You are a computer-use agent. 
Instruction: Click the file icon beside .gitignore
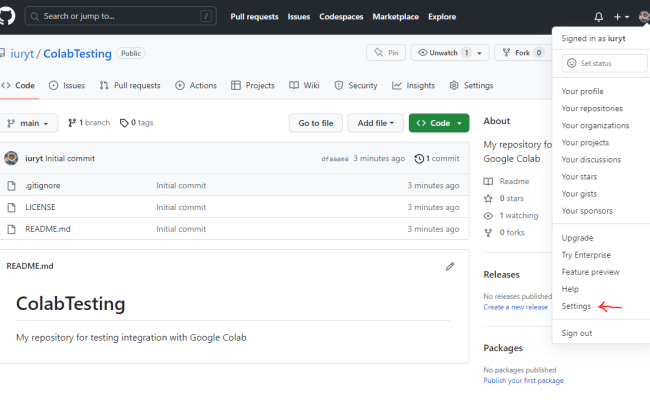(12, 186)
